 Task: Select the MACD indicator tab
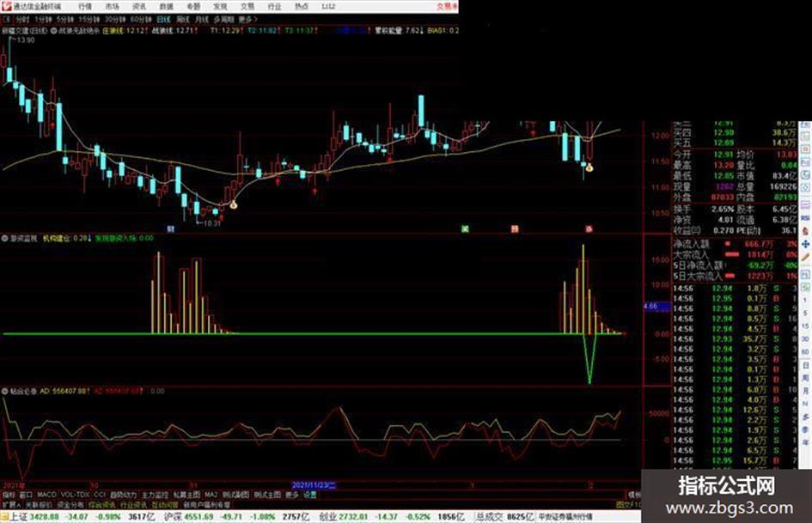coord(46,495)
